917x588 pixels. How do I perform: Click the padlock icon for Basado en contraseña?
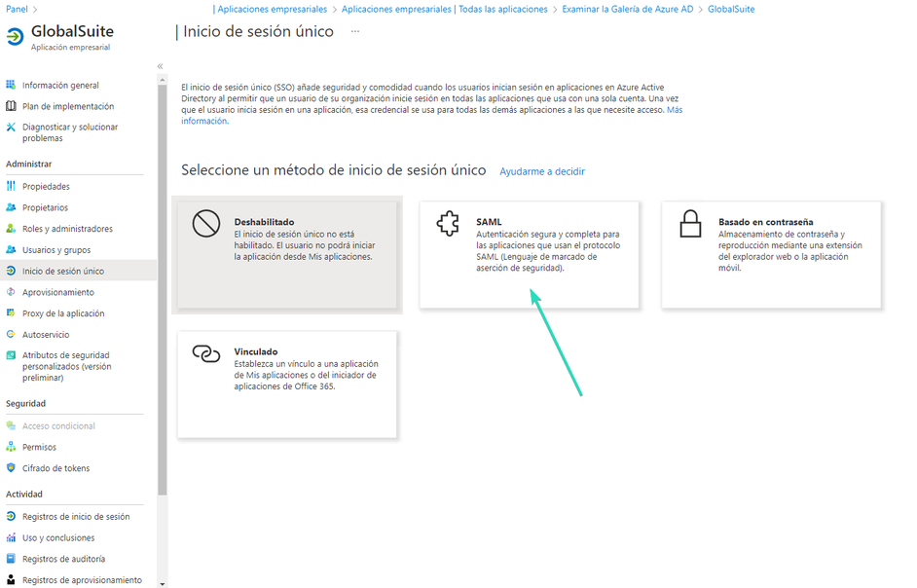pyautogui.click(x=690, y=225)
